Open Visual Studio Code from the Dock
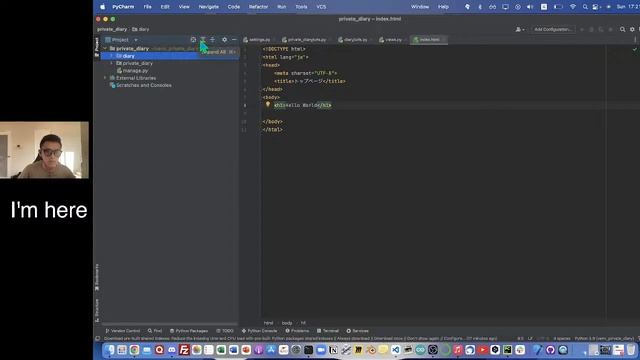 click(x=396, y=350)
